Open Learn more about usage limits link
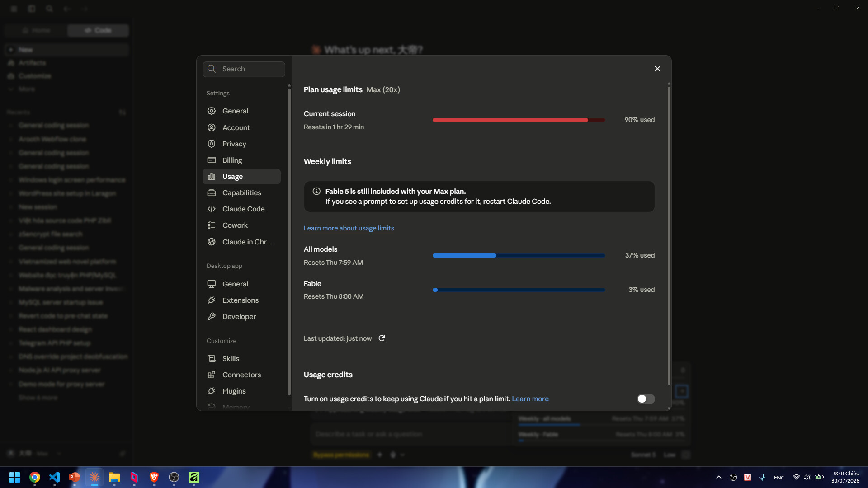This screenshot has width=868, height=488. 349,228
